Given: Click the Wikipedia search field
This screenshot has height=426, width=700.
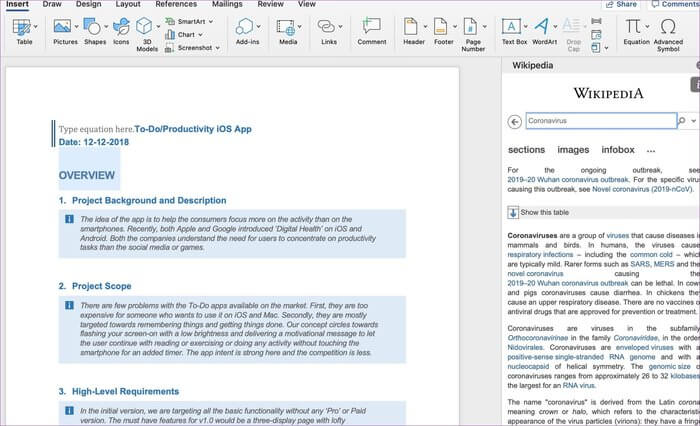Looking at the screenshot, I should tap(601, 121).
